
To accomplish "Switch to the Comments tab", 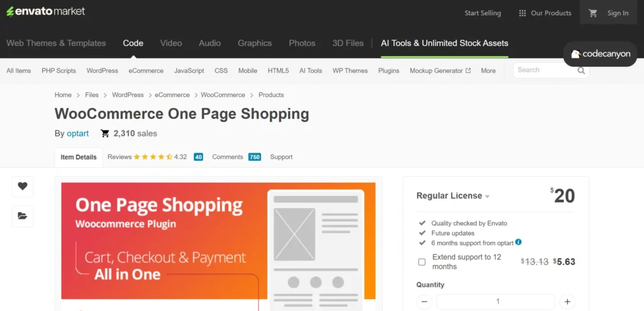I will point(228,156).
